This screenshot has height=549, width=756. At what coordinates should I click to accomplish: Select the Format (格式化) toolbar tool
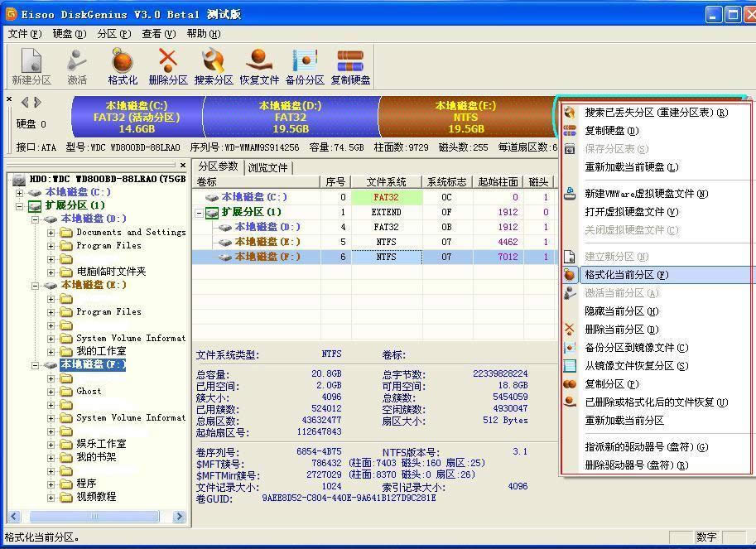pos(121,65)
